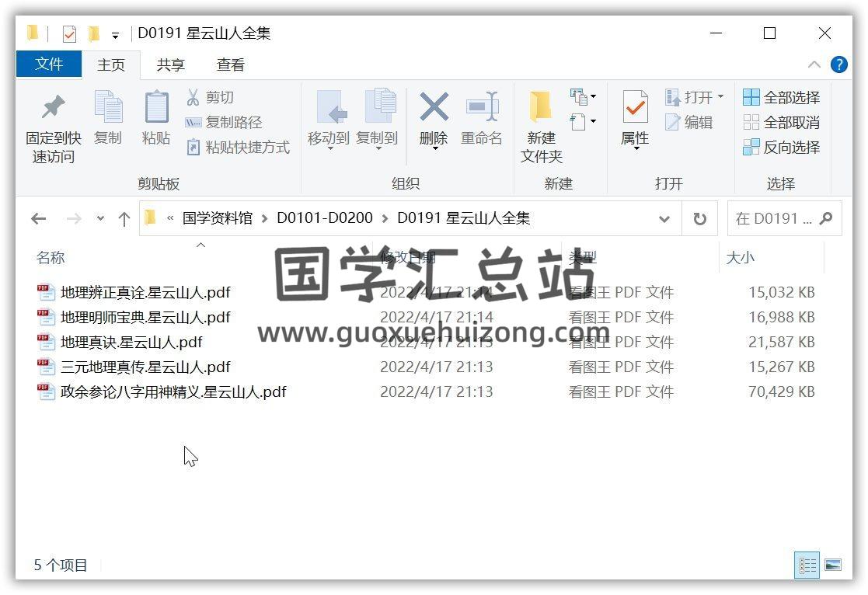Select none (全部取消)

pyautogui.click(x=781, y=122)
